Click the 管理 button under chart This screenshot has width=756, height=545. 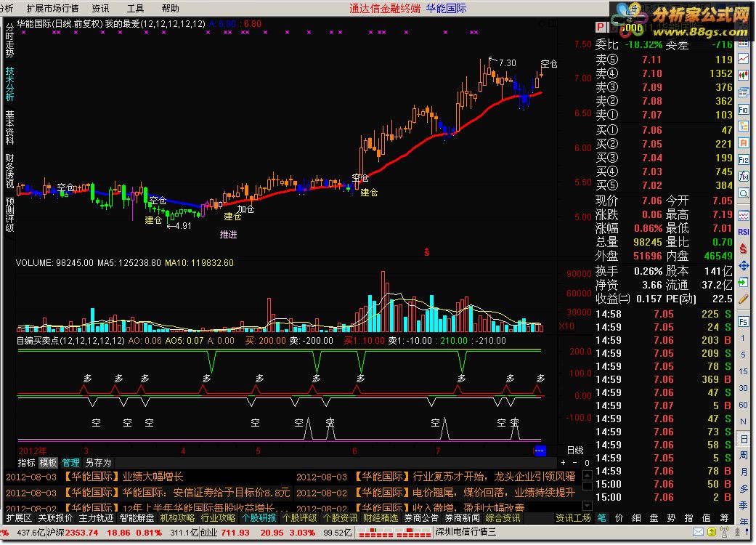point(71,463)
